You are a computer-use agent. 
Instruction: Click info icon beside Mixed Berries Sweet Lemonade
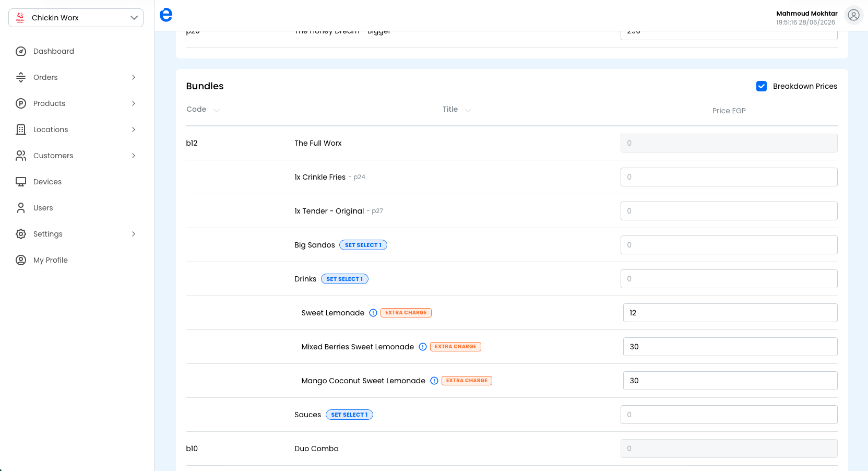click(423, 347)
